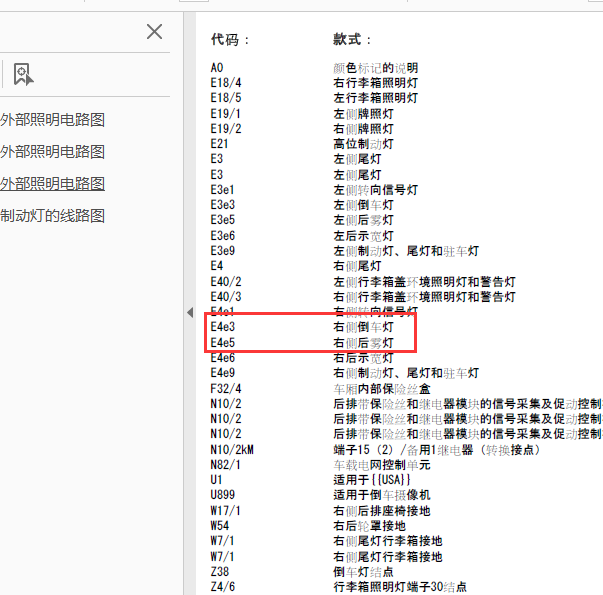Select code N82/1

coord(225,465)
